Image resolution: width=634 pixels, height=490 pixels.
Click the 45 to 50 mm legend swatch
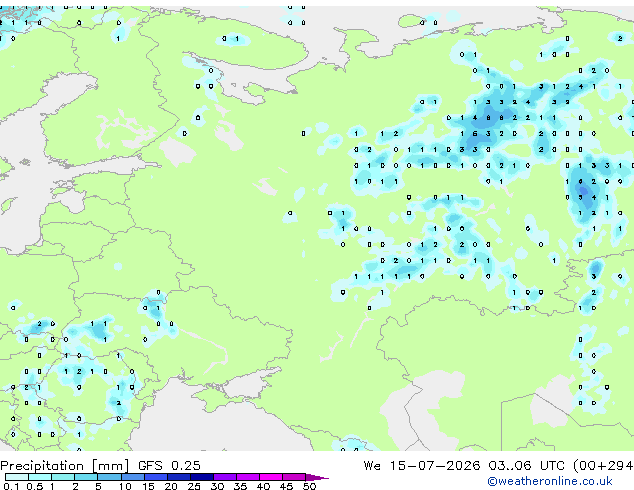pos(294,477)
